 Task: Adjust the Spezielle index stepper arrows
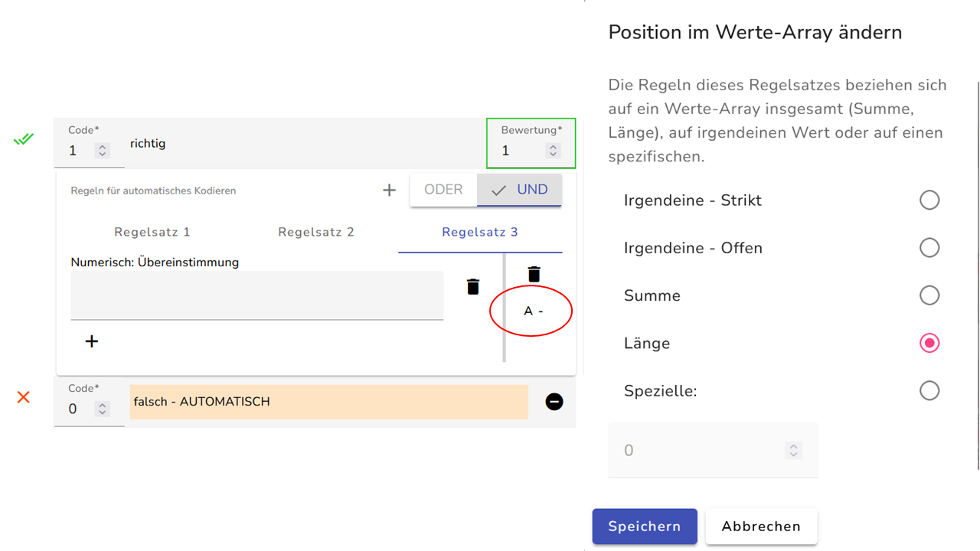coord(794,451)
